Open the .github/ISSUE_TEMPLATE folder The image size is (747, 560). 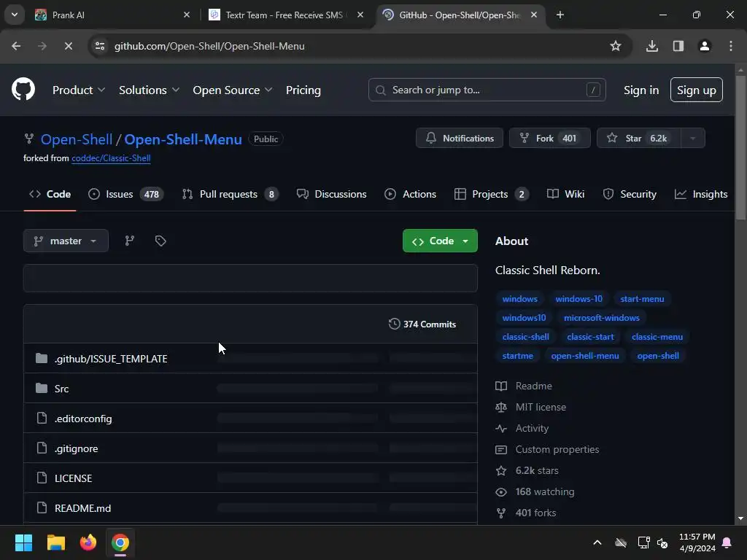[111, 359]
